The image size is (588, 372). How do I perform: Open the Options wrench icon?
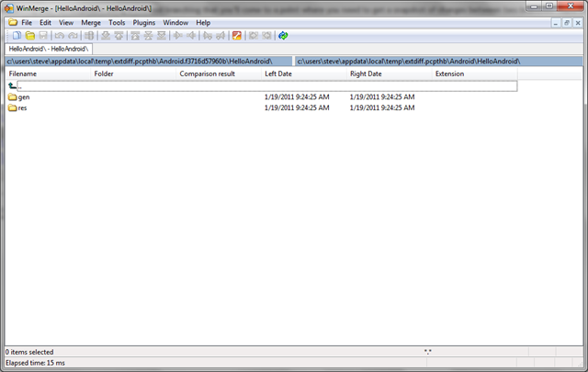click(237, 36)
